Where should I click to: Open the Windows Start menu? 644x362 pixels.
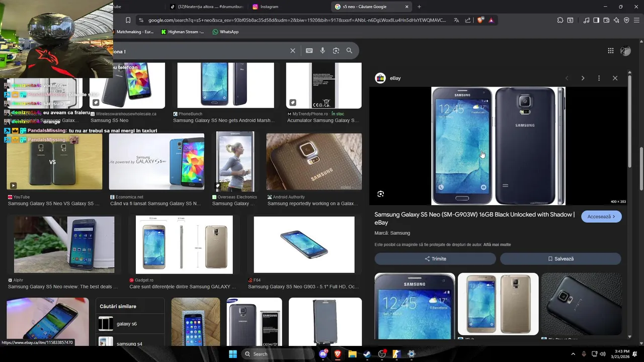[x=232, y=354]
